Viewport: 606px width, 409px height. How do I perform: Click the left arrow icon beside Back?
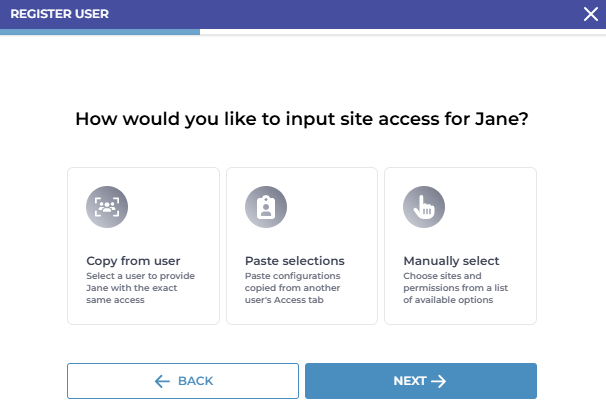[163, 381]
